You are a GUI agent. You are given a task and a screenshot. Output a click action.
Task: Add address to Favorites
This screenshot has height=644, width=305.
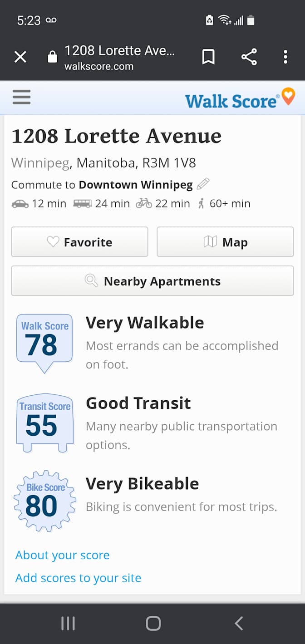click(x=79, y=242)
